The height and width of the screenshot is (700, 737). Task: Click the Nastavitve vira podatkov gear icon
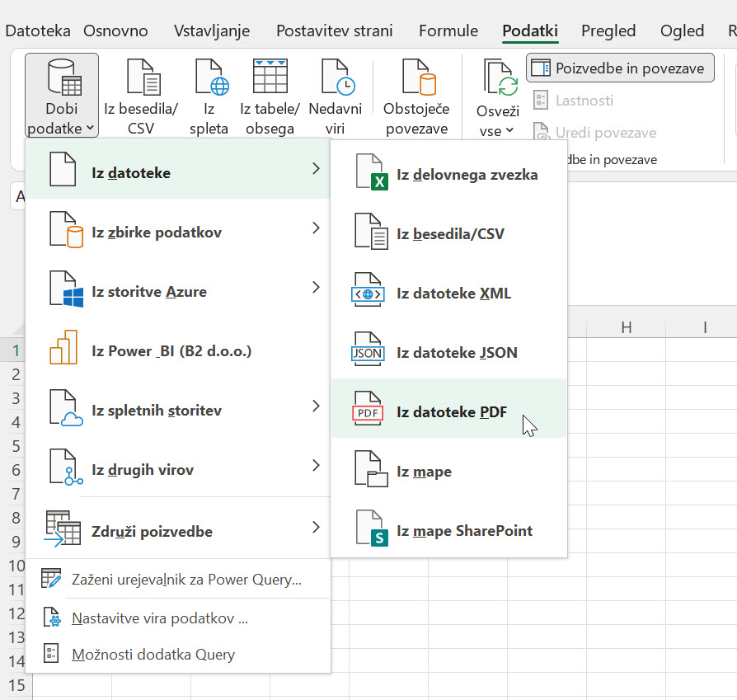(x=52, y=618)
